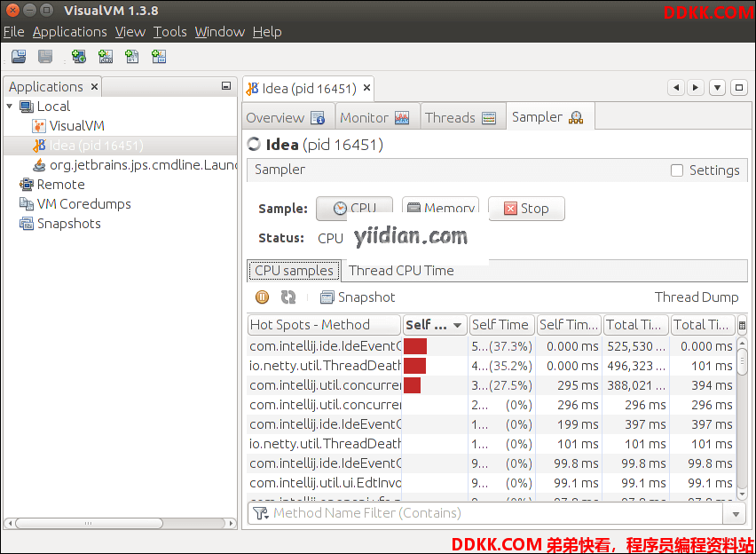The height and width of the screenshot is (554, 756).
Task: Click the CPU sample button
Action: [x=354, y=209]
